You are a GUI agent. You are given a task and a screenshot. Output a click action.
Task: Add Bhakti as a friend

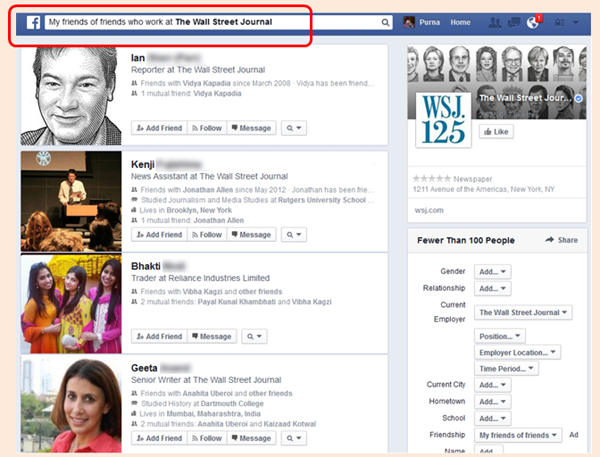(160, 336)
